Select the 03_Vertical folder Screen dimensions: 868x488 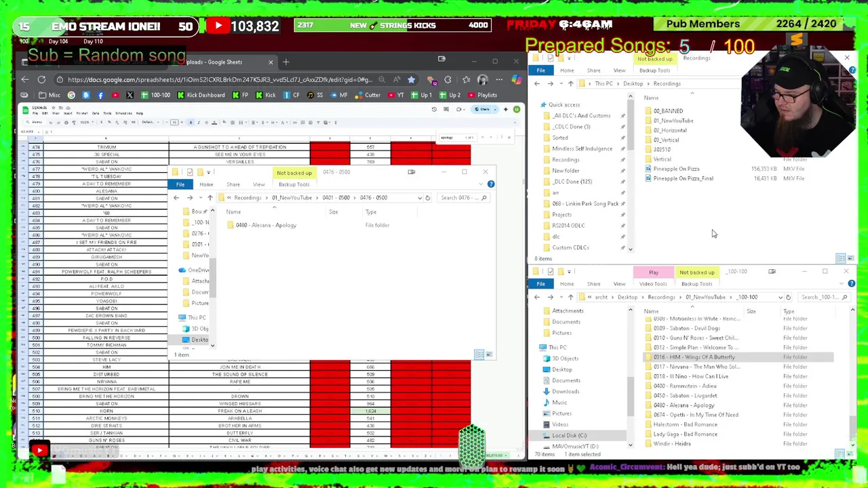pyautogui.click(x=666, y=140)
